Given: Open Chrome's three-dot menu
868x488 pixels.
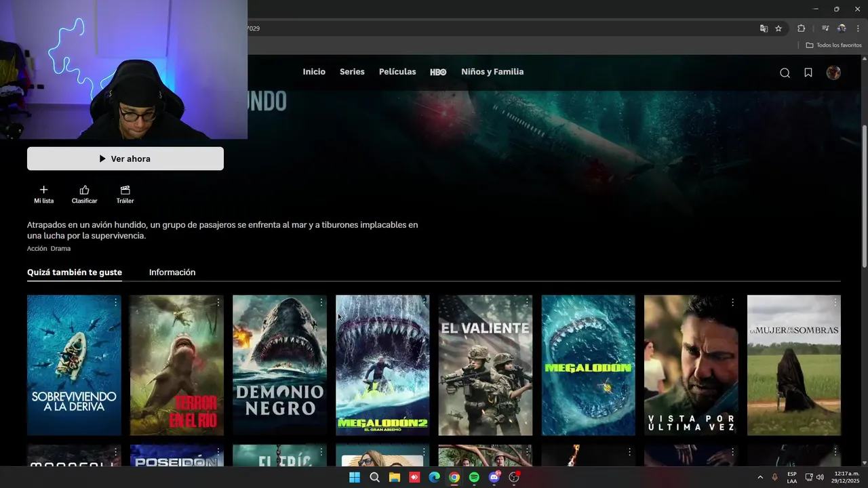Looking at the screenshot, I should click(858, 28).
